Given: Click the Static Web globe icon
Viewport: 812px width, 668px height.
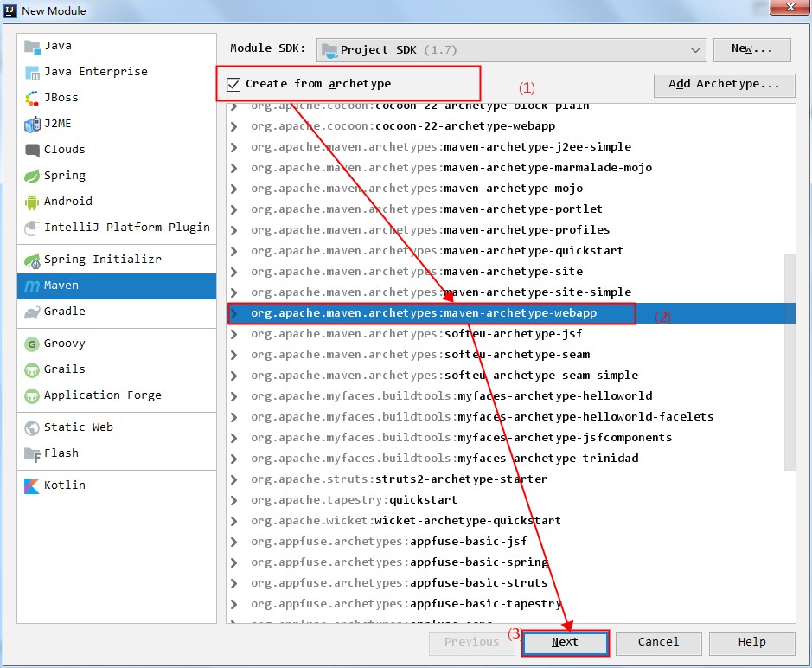Looking at the screenshot, I should (32, 428).
